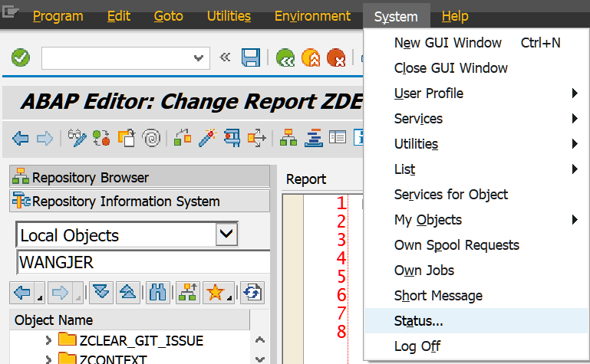
Task: Activate program with magic wand icon
Action: coord(207,138)
